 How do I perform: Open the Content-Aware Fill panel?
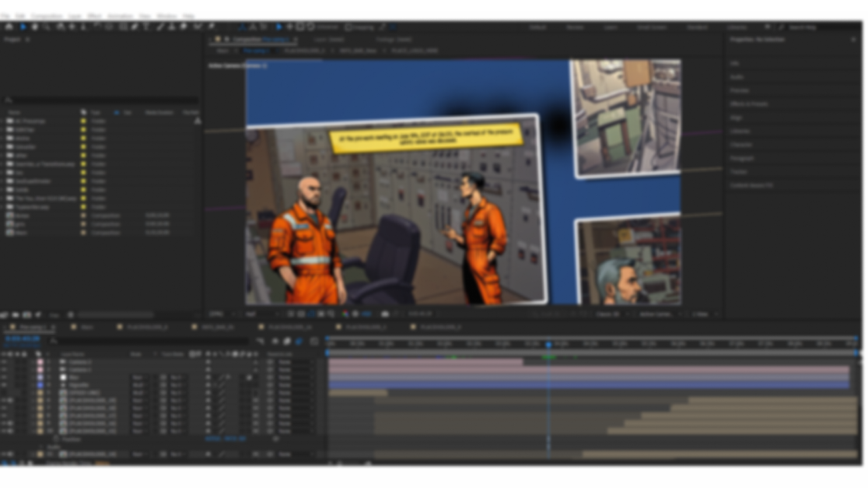751,185
